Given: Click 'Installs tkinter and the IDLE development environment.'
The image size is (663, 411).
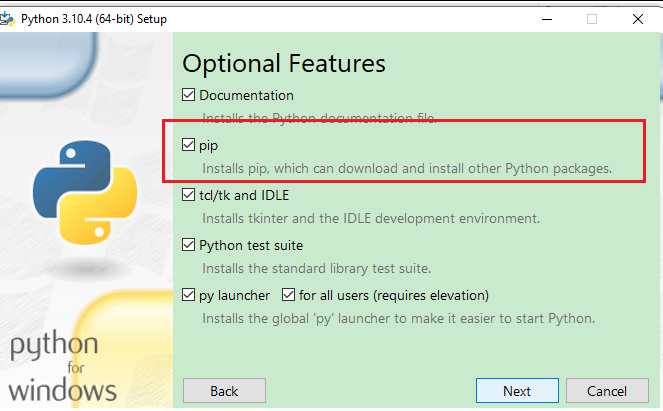Looking at the screenshot, I should click(371, 218).
